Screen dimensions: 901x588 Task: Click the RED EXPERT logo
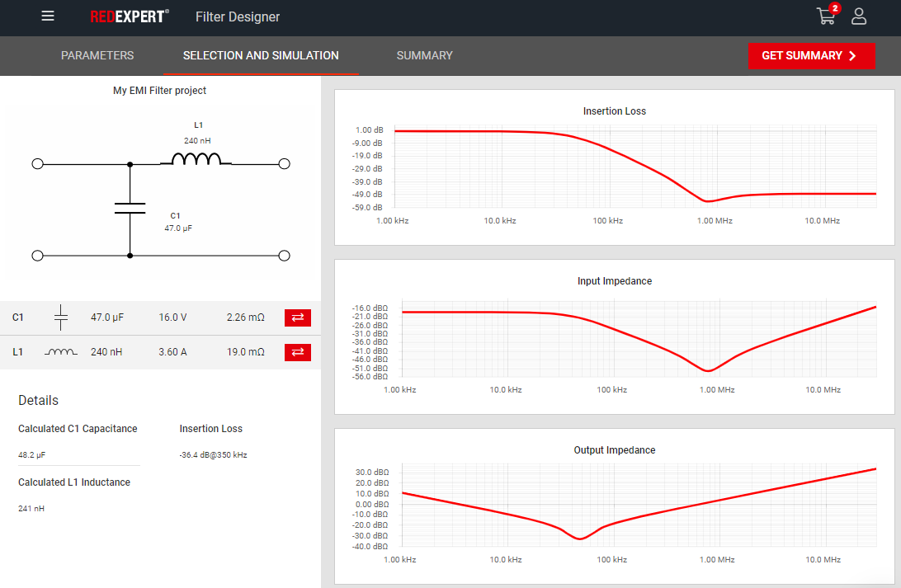[129, 16]
